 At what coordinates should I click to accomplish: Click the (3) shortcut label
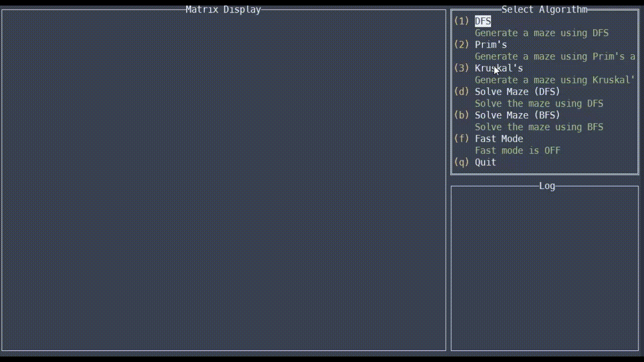point(461,68)
